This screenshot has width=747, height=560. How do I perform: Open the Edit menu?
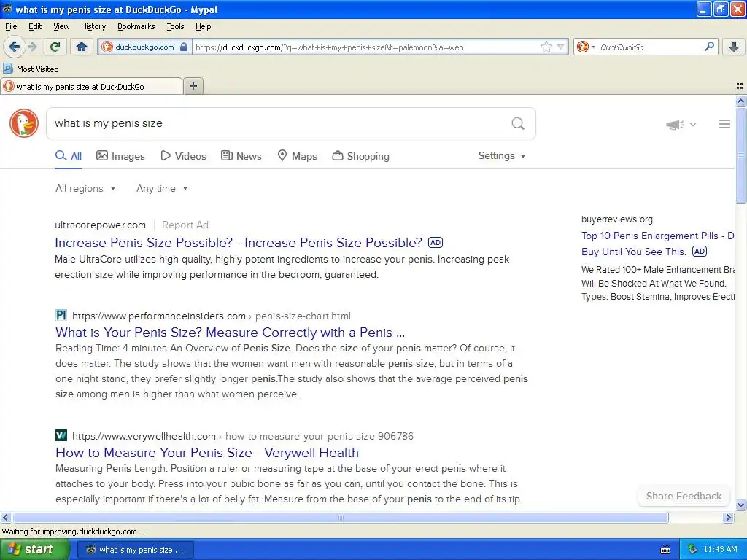point(35,26)
